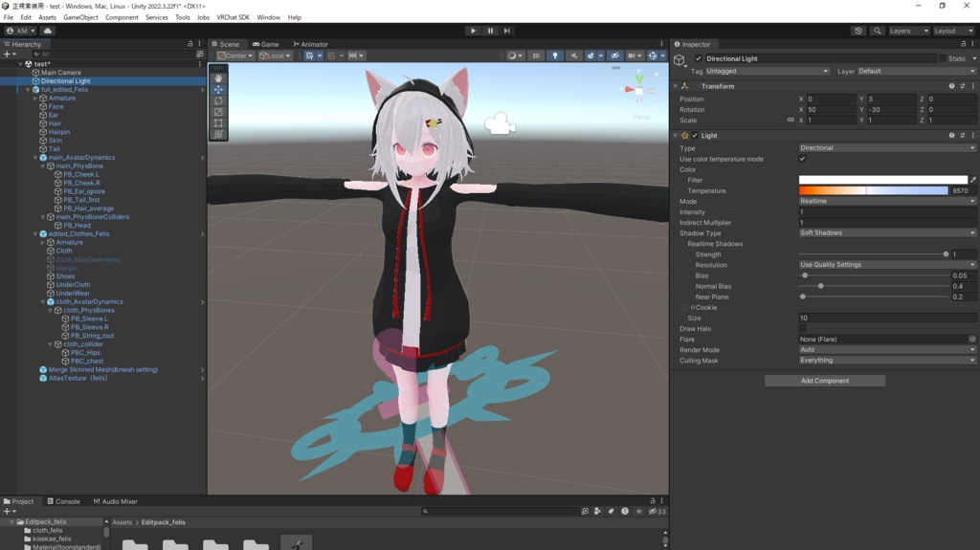Open the light Type Directional dropdown
Screen dimensions: 980x550
pyautogui.click(x=887, y=148)
